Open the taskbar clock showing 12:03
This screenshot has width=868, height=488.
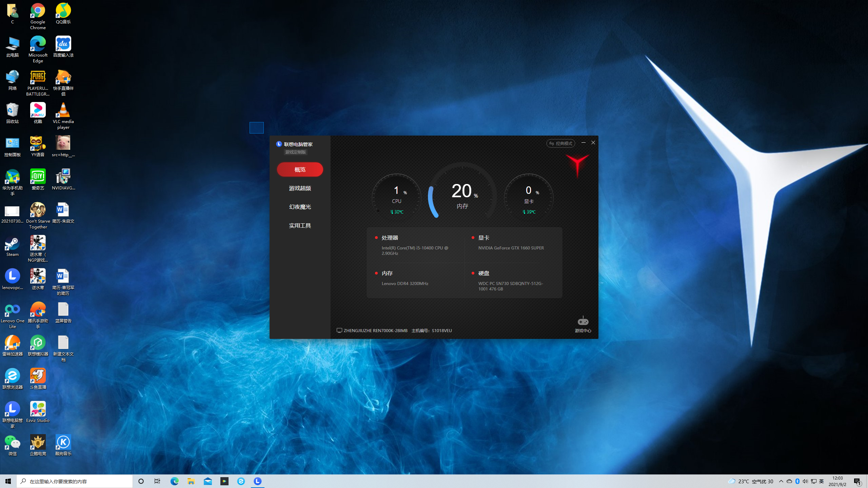(837, 481)
